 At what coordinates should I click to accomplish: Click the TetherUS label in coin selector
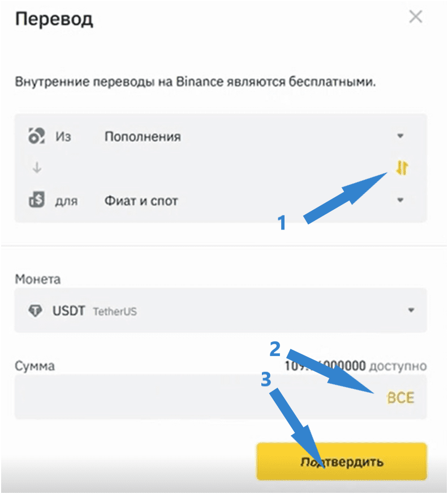click(115, 311)
